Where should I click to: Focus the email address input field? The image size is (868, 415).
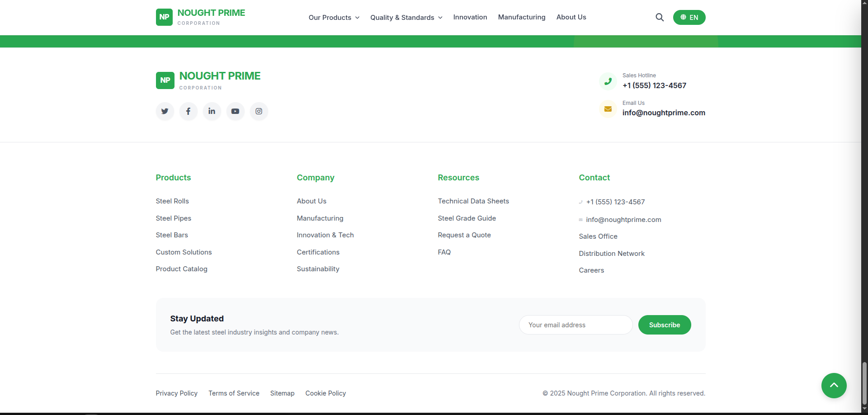[576, 325]
